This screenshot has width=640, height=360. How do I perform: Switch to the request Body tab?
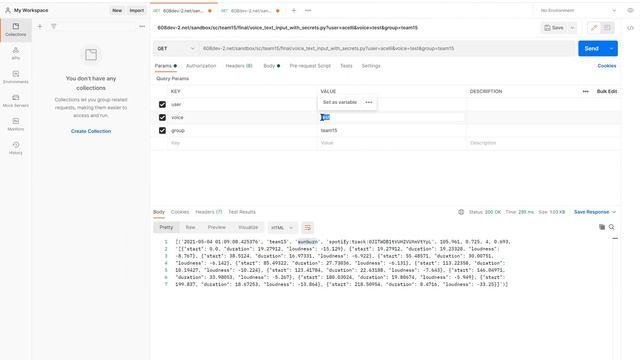point(271,66)
